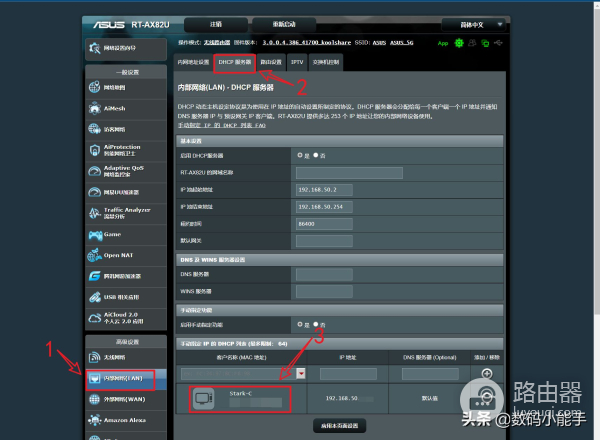Select No (否) for enable manual assignment
The height and width of the screenshot is (440, 600).
tap(316, 324)
